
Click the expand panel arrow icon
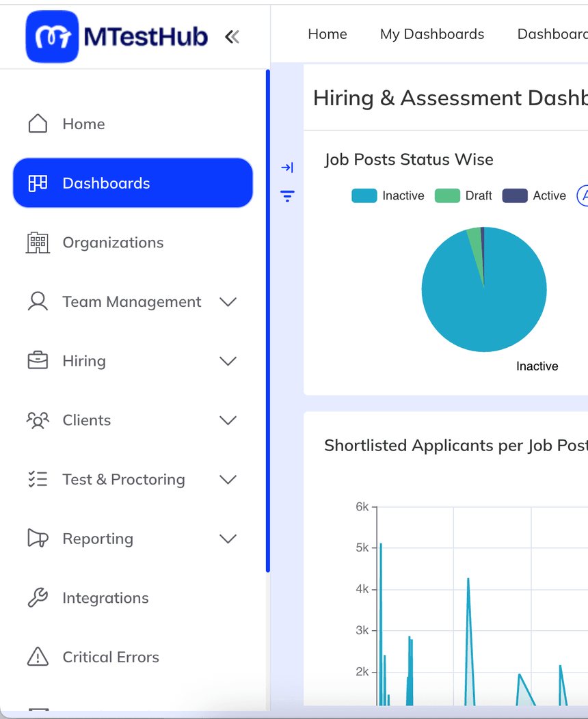(287, 167)
